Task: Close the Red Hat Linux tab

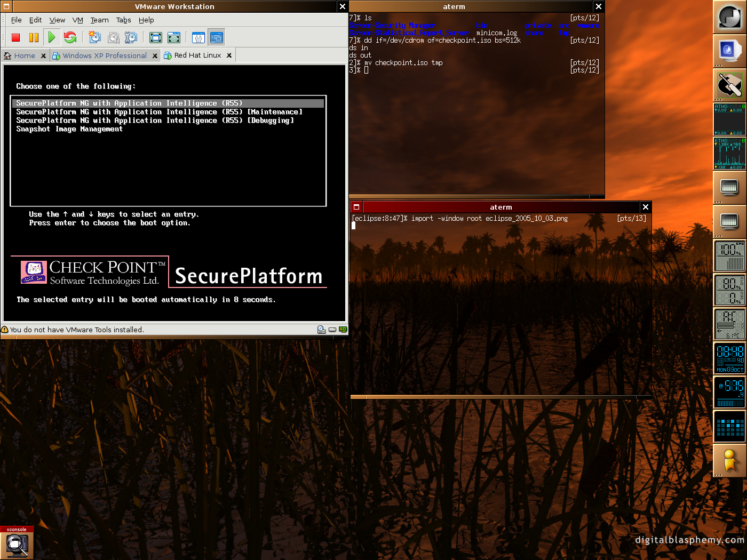Action: (229, 55)
